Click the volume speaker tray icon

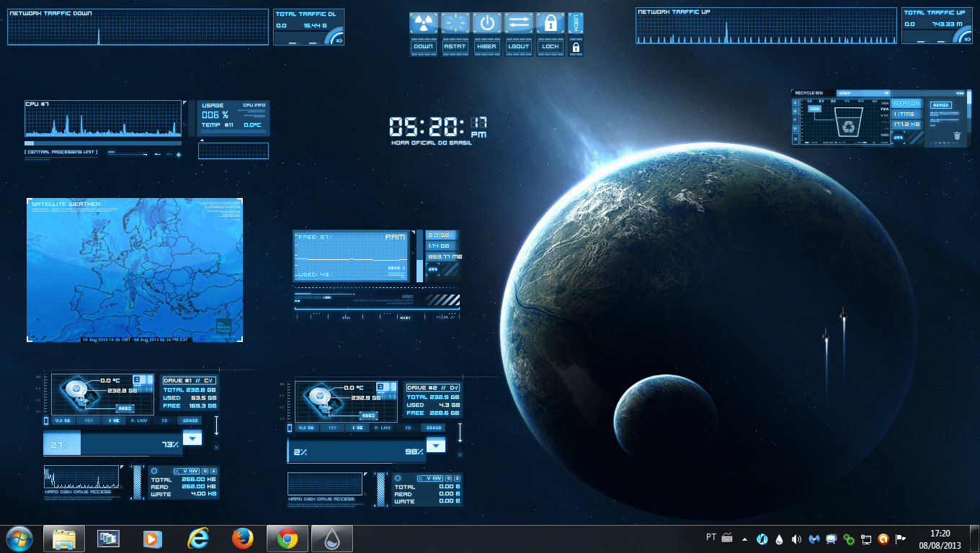pyautogui.click(x=796, y=539)
